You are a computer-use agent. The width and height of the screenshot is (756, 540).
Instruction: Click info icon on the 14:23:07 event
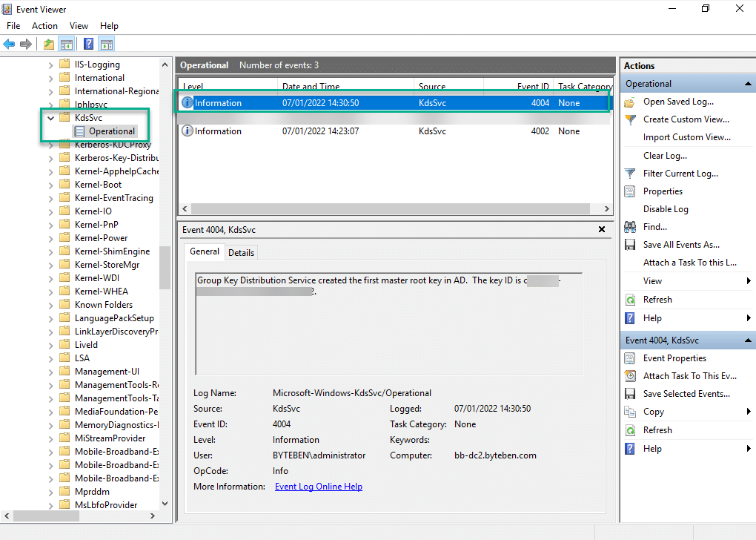187,131
